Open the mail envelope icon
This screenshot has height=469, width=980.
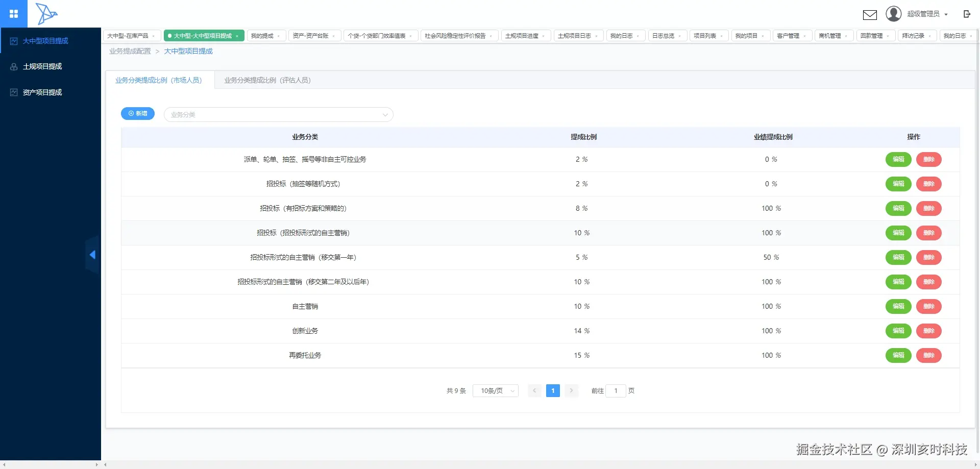pyautogui.click(x=870, y=15)
